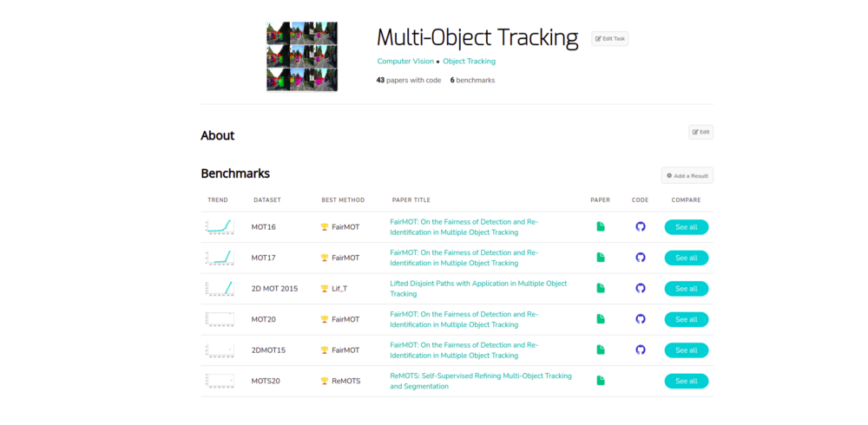This screenshot has width=868, height=425.
Task: Open FairMOT paper title in MOT20 row
Action: point(464,319)
